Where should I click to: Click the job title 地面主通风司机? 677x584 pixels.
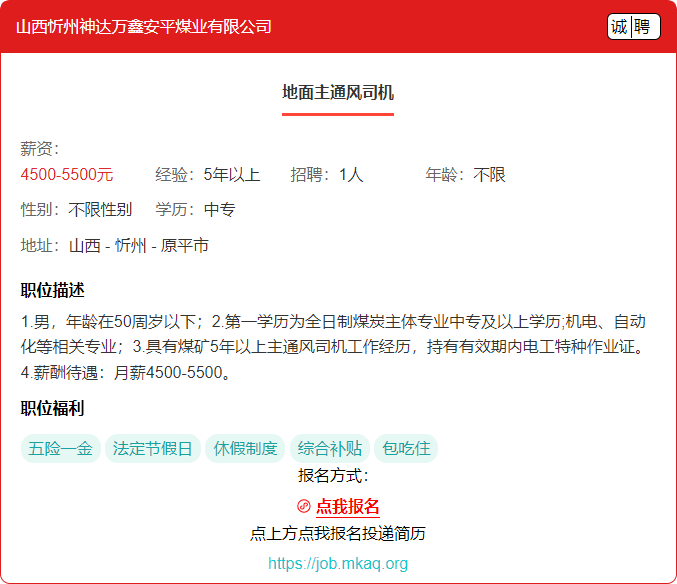(338, 92)
